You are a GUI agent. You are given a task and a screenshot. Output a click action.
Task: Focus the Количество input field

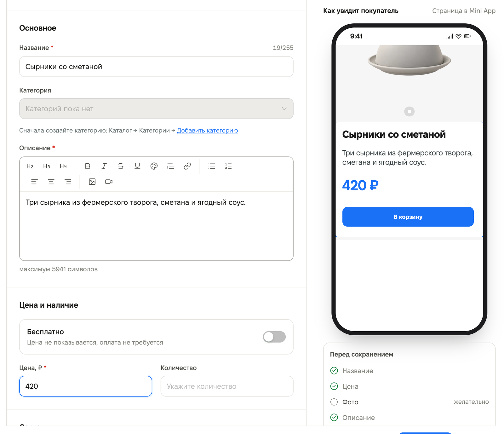[227, 386]
